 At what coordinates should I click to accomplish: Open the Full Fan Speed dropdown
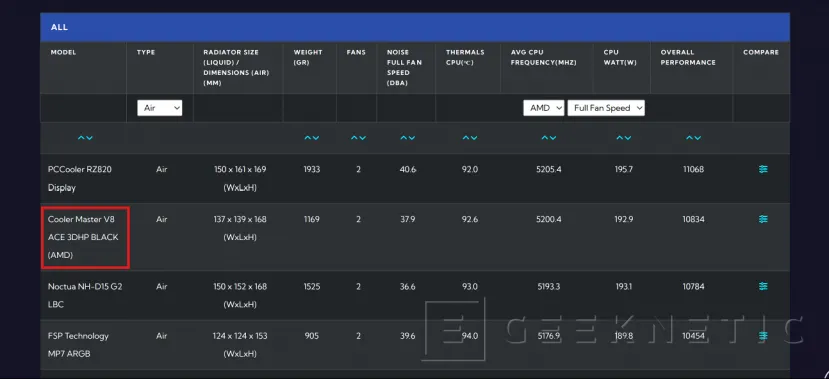point(606,108)
